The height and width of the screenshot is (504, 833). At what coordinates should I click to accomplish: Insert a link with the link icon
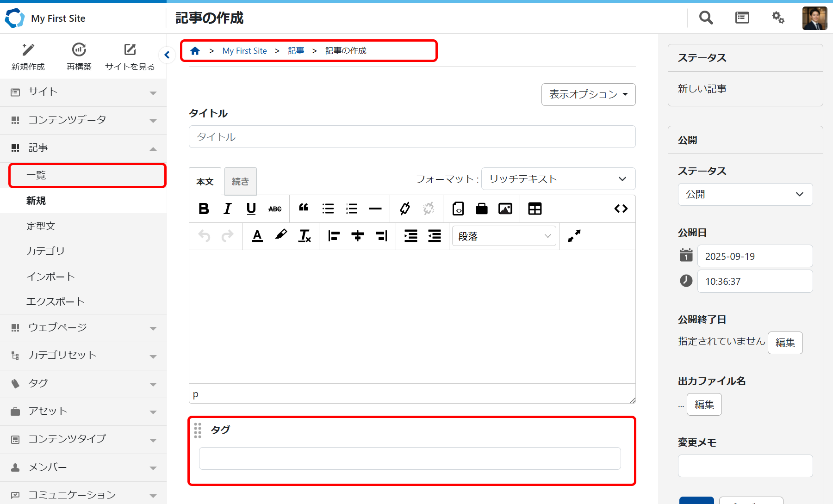(x=405, y=209)
